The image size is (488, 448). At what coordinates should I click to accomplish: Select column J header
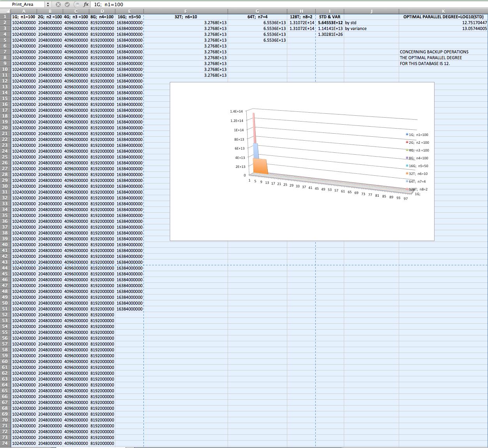[371, 11]
